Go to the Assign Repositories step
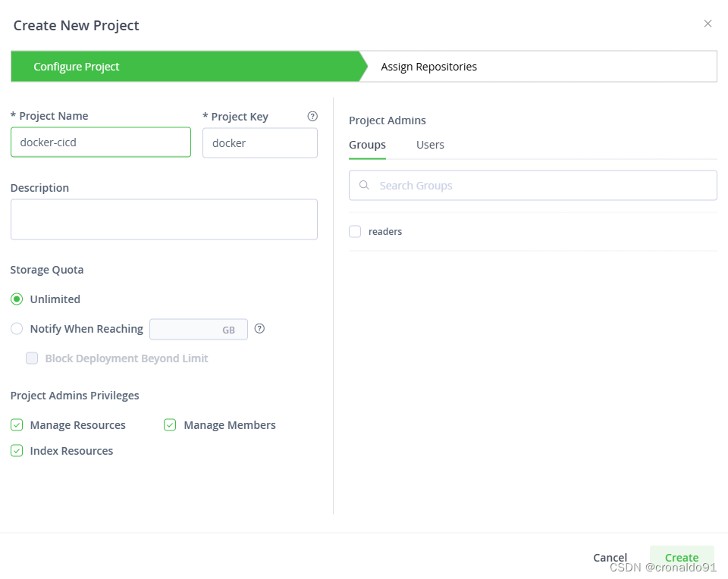 (x=429, y=67)
